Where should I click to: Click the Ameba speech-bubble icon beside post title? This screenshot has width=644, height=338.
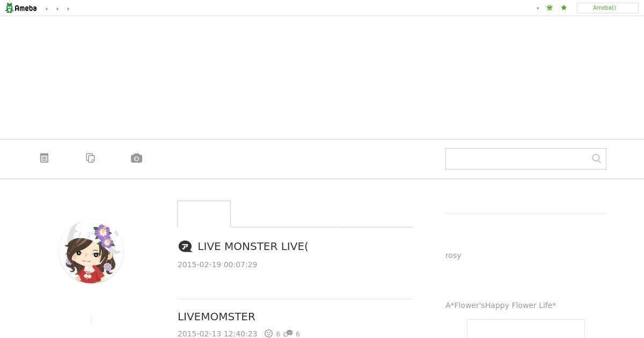pyautogui.click(x=185, y=246)
